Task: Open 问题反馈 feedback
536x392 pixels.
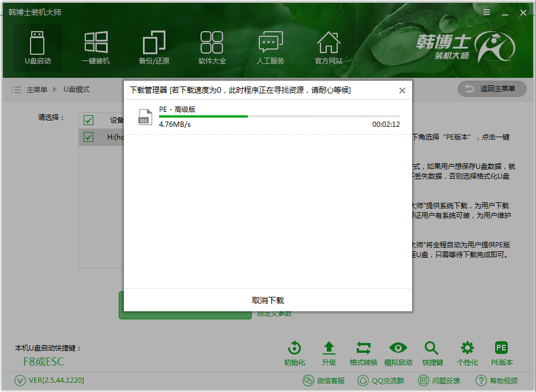Action: pos(439,380)
